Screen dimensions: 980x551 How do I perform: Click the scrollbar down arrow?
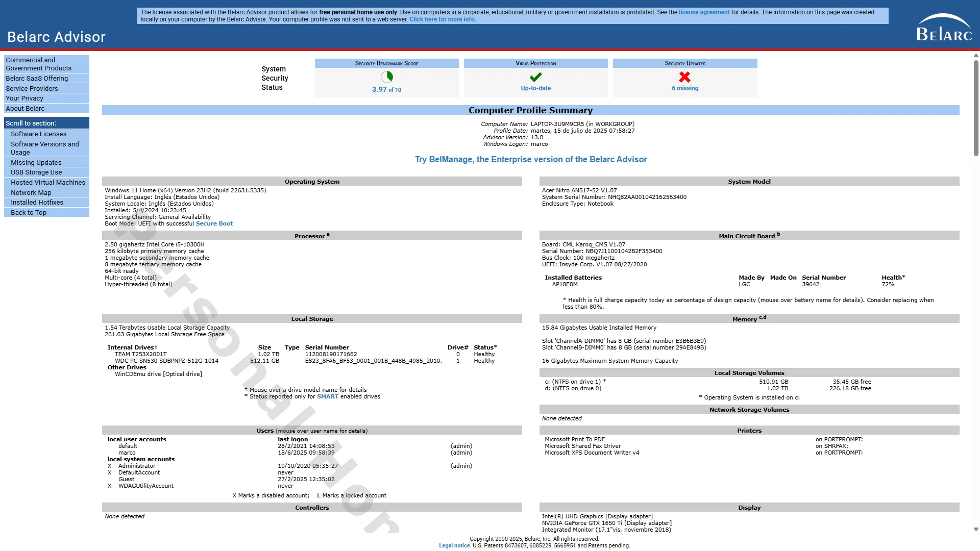(x=976, y=530)
